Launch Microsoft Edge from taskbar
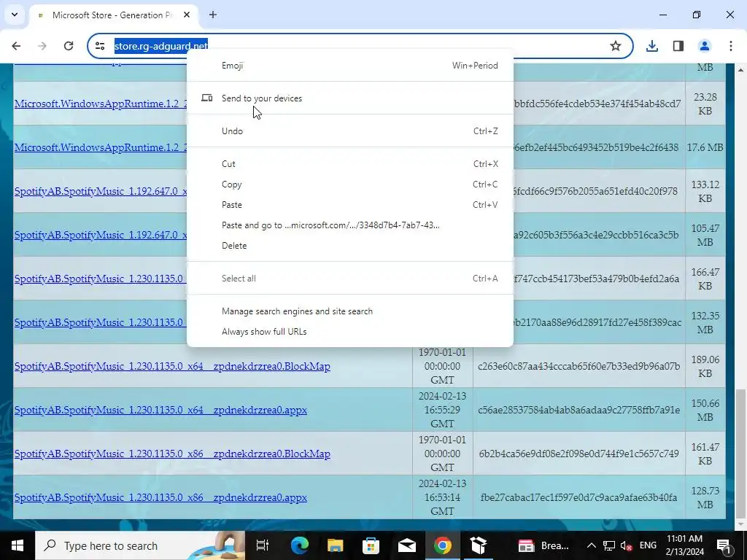Screen dimensions: 747x560 point(299,545)
